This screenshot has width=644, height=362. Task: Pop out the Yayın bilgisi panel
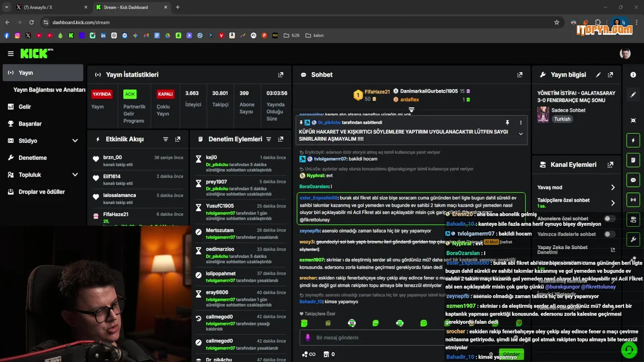tap(610, 74)
